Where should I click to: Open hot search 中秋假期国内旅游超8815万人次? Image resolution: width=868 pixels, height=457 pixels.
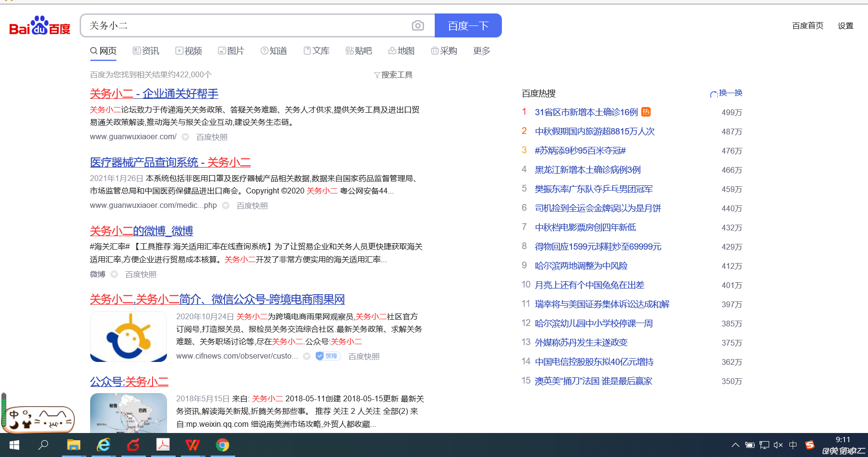click(x=595, y=132)
